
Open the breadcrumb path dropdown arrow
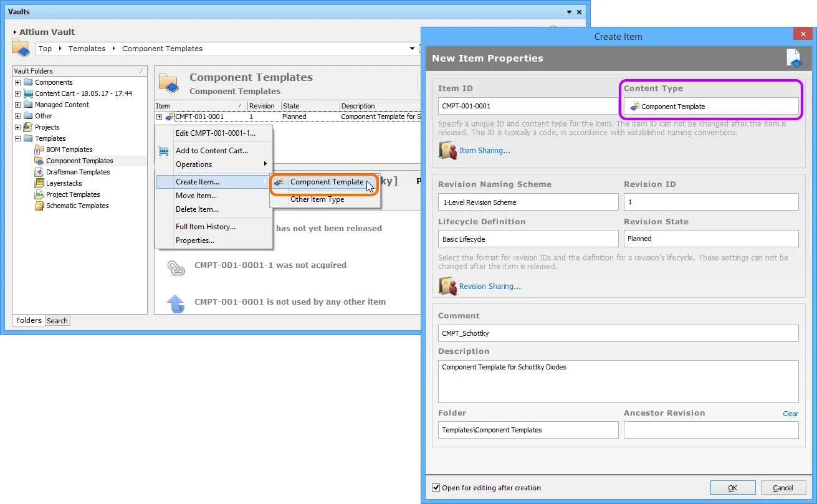coord(412,49)
